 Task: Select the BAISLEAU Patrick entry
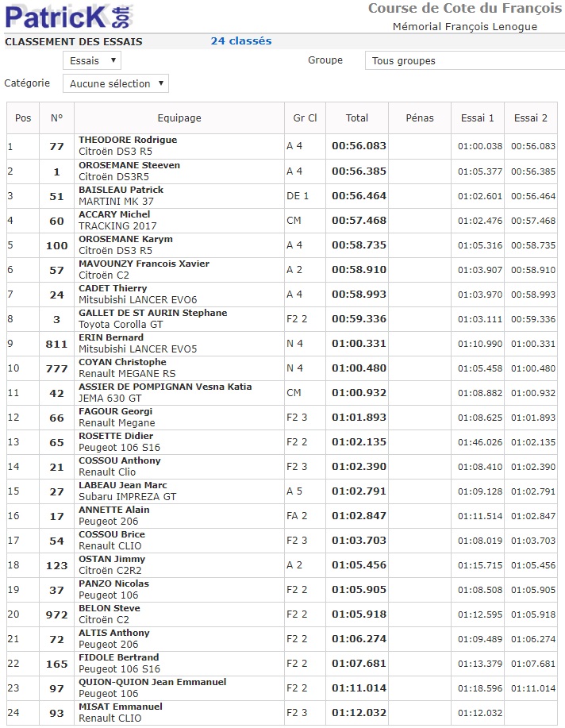(x=121, y=190)
